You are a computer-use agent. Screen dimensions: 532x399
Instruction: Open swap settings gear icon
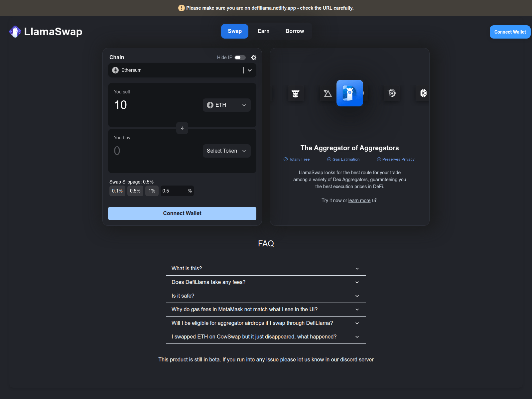click(x=254, y=58)
